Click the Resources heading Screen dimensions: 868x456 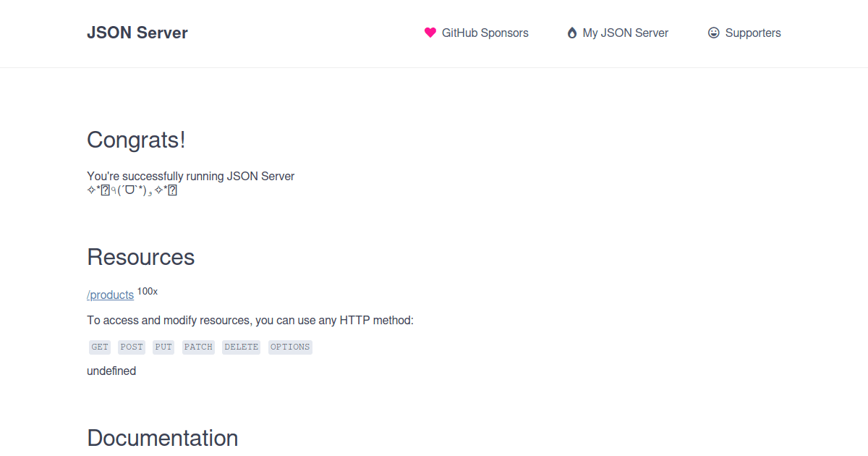[140, 257]
